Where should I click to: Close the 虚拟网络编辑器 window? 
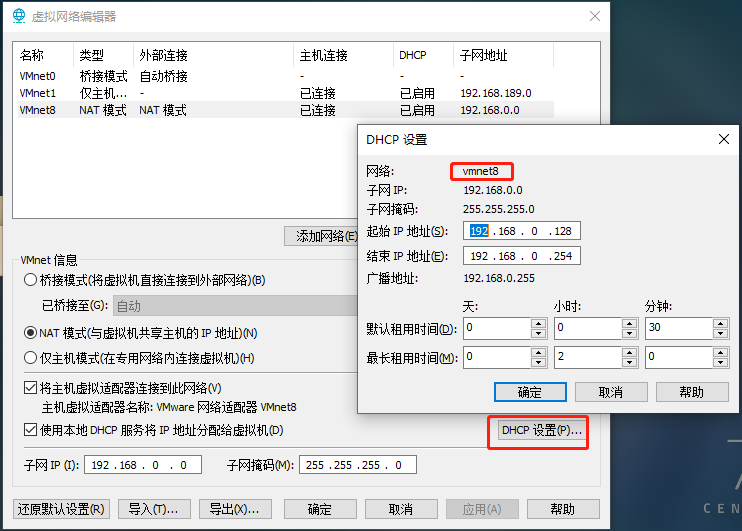[595, 16]
